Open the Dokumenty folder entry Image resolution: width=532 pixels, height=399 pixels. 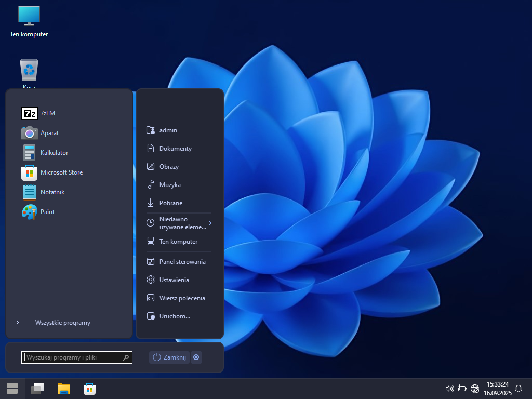click(x=175, y=149)
